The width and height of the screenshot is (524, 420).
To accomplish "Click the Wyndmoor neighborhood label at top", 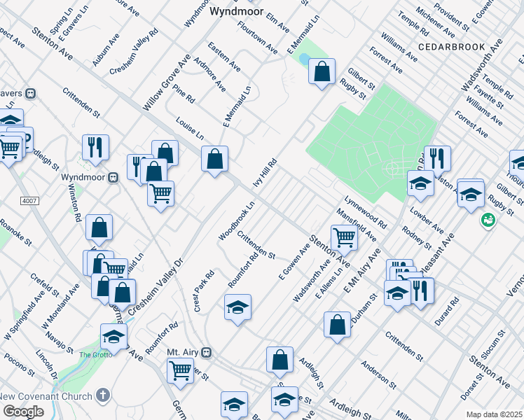I will pos(236,12).
